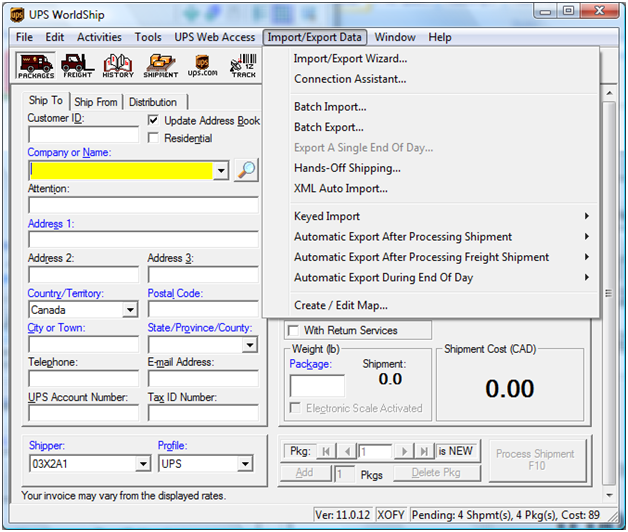
Task: Expand the Profile dropdown
Action: (244, 464)
